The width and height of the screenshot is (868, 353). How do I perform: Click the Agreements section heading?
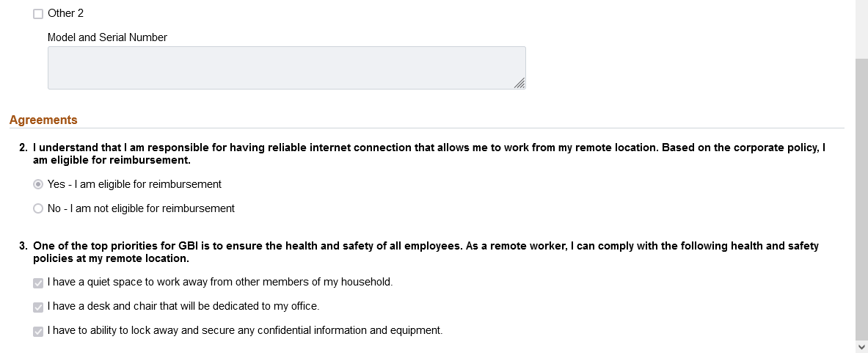43,120
